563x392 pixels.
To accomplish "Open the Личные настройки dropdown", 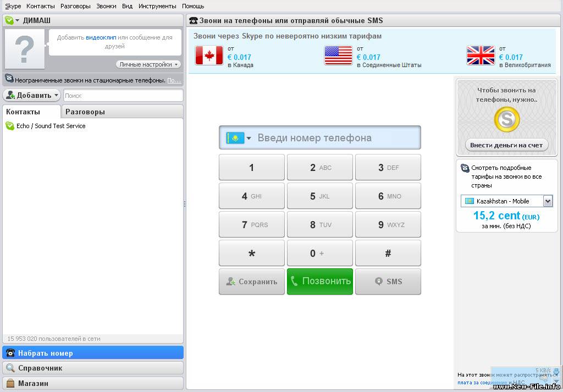I will click(148, 64).
